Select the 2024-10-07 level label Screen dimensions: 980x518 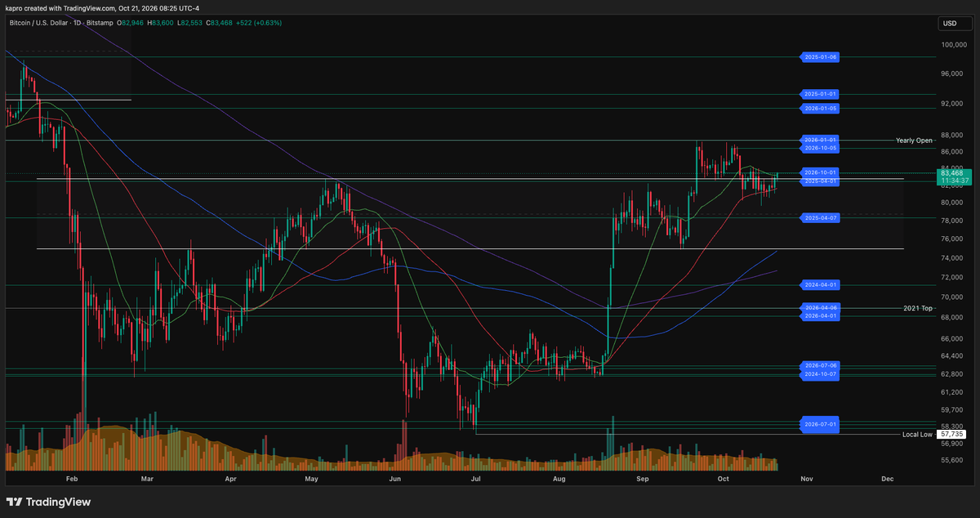[821, 373]
